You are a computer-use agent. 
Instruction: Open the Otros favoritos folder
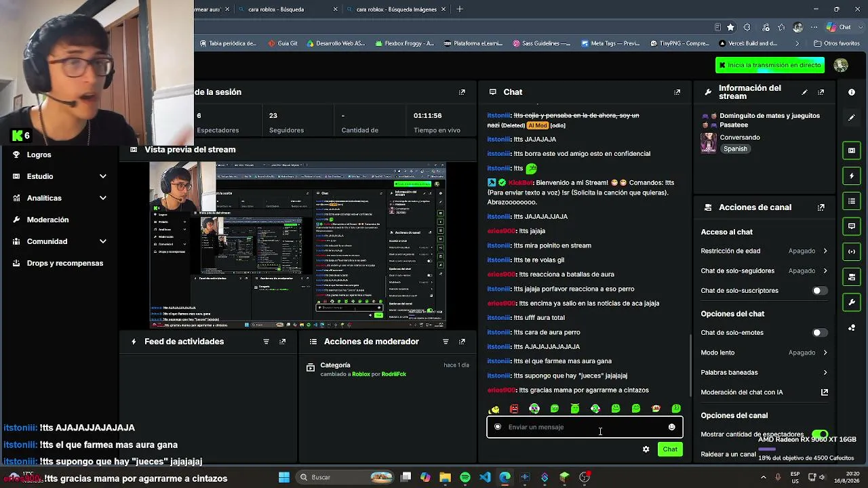(x=836, y=43)
